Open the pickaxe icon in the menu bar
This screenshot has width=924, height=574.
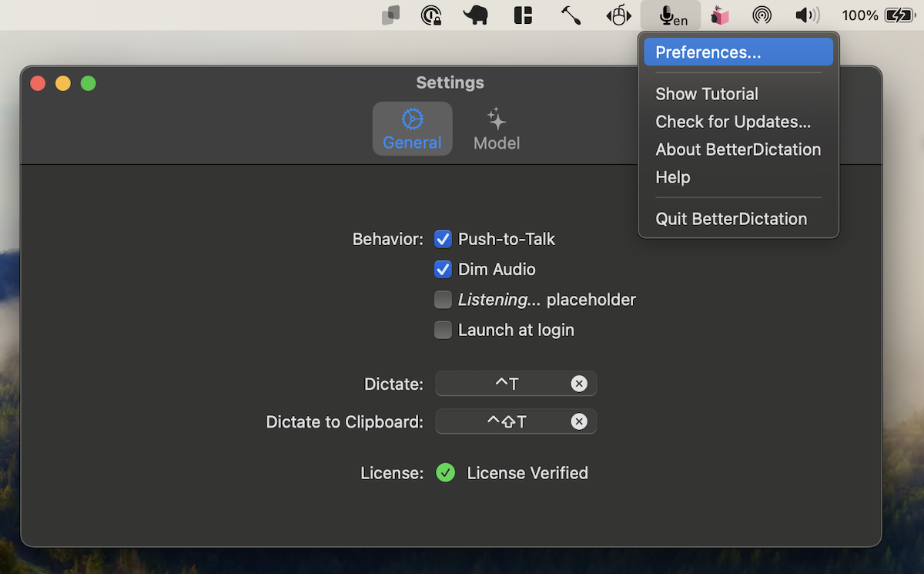pos(571,15)
